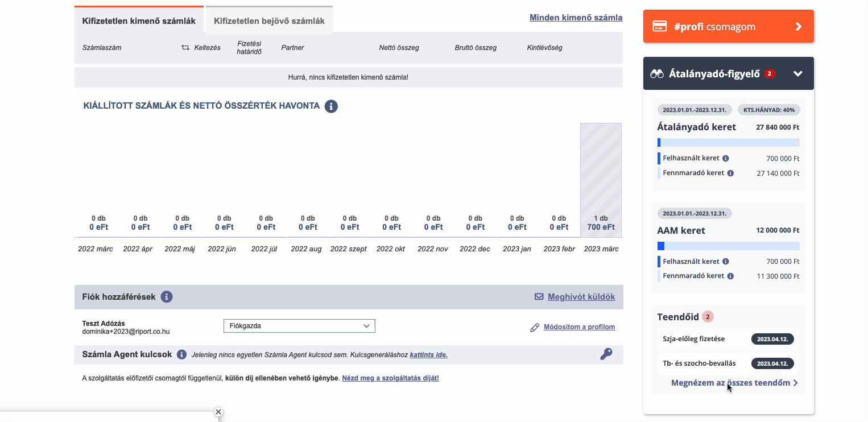This screenshot has width=868, height=422.
Task: Open Módosítom a profilom link
Action: pos(579,327)
